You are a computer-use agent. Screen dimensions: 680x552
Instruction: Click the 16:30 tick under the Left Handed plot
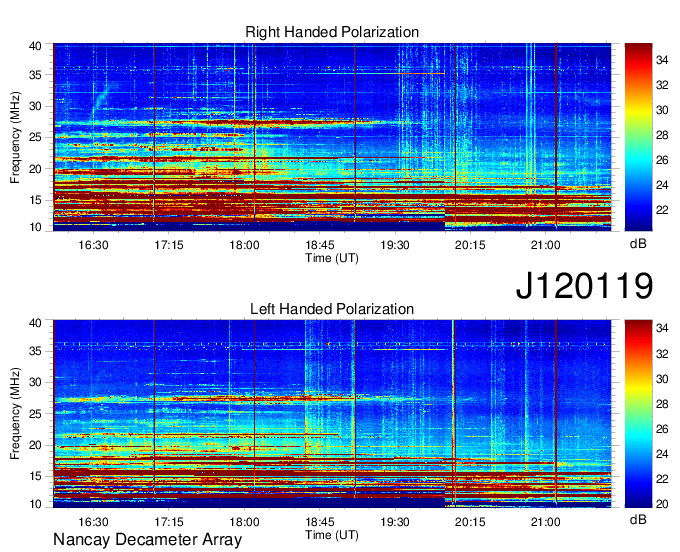tap(93, 522)
